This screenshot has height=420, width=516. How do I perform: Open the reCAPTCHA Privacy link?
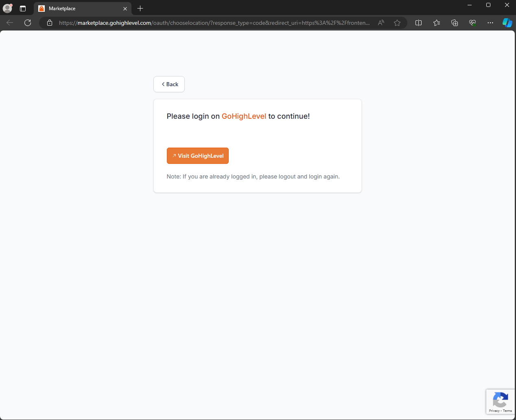click(x=494, y=411)
